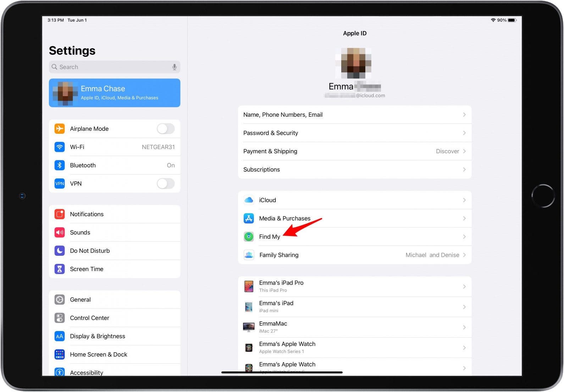Tap Michael and Denise family text

(x=432, y=255)
